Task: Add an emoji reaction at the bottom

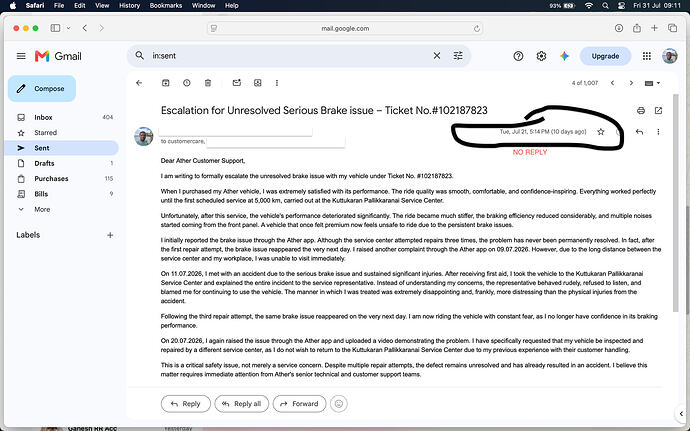Action: point(338,403)
